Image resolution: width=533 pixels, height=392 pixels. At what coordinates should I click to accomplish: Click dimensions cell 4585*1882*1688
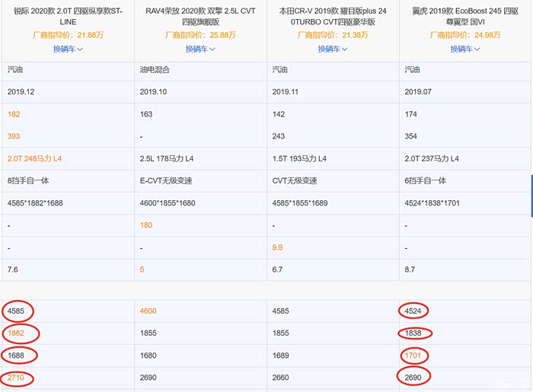35,203
